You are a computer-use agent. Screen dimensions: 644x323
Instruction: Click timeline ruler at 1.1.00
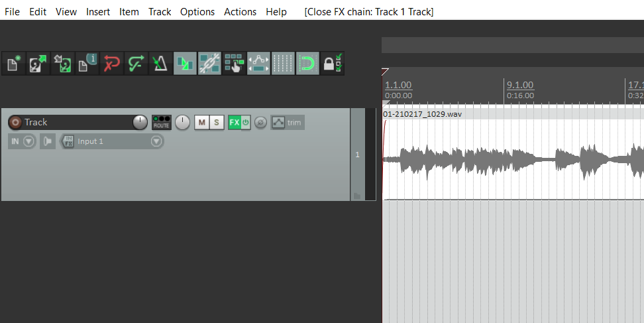[x=398, y=85]
